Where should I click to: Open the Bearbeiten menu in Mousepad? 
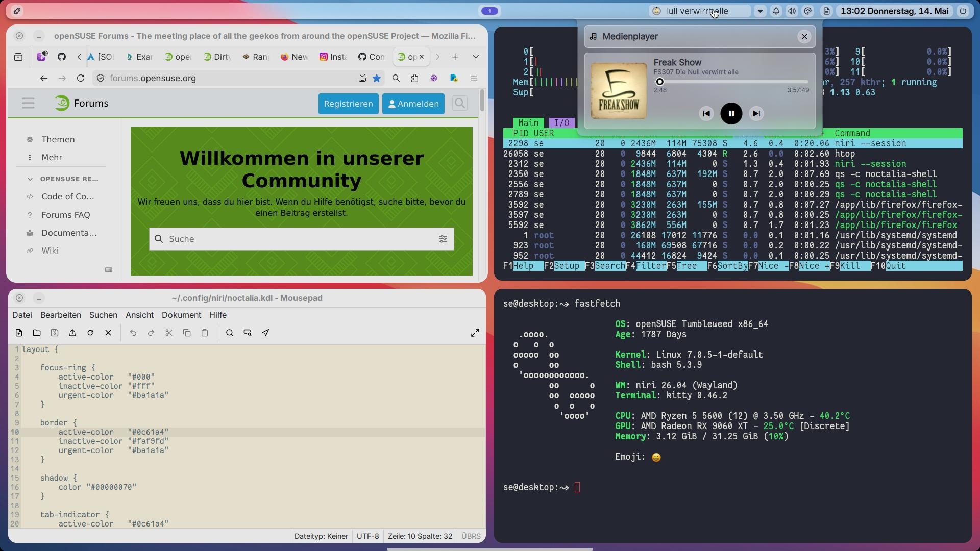point(61,315)
